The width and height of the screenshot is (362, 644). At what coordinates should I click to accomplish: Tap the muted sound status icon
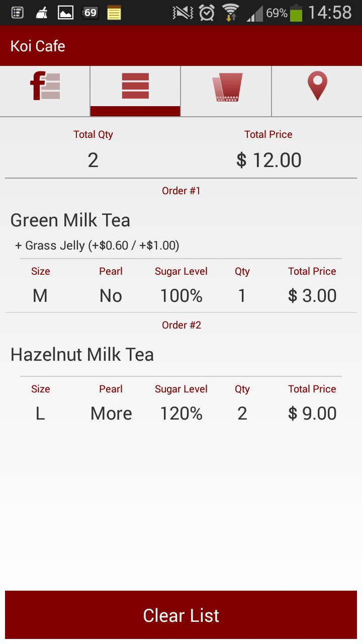click(183, 13)
